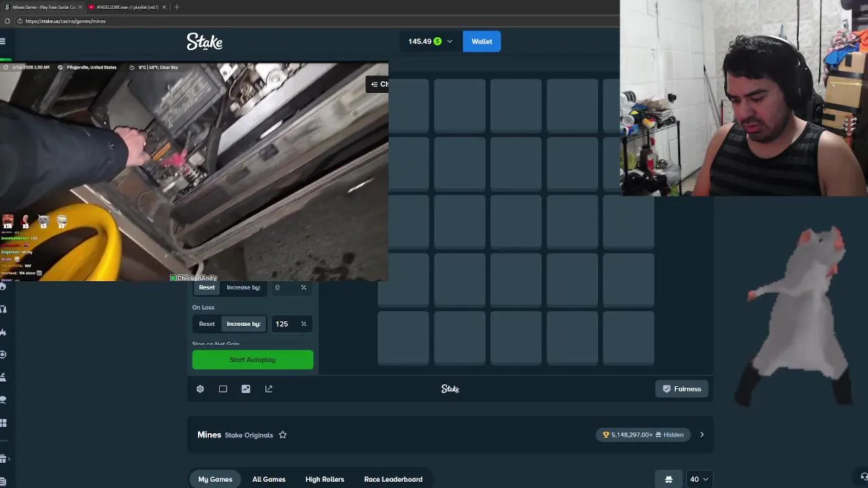Switch to the ANGELCORE.wav playlist browser tab
868x488 pixels.
pyautogui.click(x=127, y=7)
